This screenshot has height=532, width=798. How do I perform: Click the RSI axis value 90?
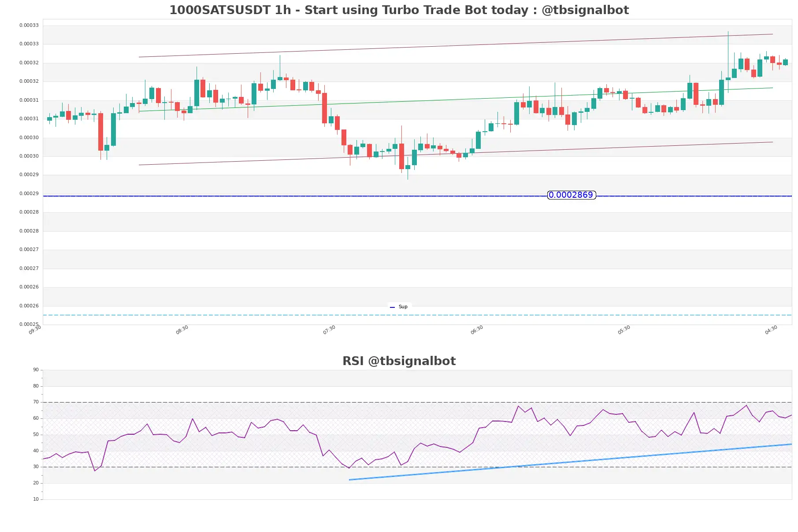point(36,370)
